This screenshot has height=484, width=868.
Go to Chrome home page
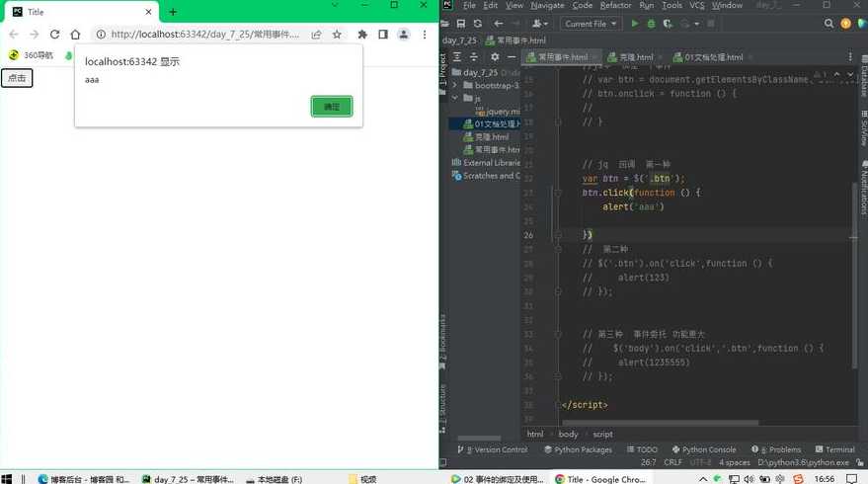(75, 35)
